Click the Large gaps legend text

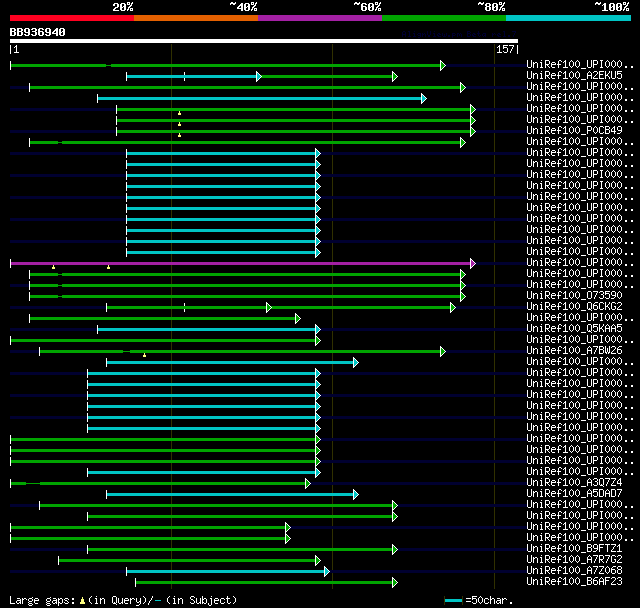[x=42, y=600]
